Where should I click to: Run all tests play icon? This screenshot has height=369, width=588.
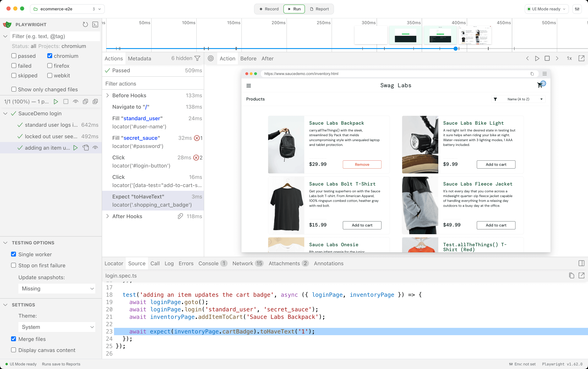point(56,102)
